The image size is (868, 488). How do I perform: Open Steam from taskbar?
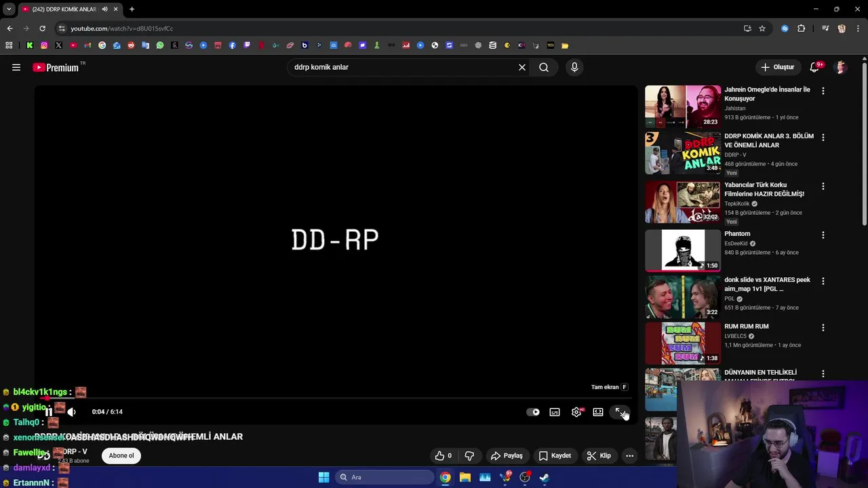(x=545, y=477)
